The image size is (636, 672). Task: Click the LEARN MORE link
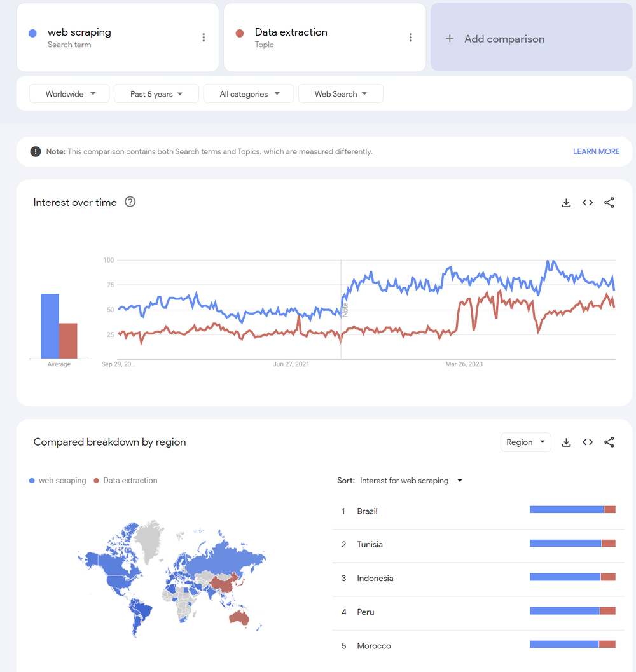coord(596,151)
